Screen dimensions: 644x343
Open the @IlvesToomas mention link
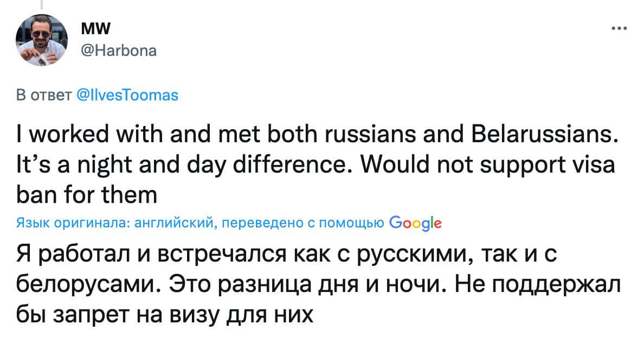pos(128,95)
